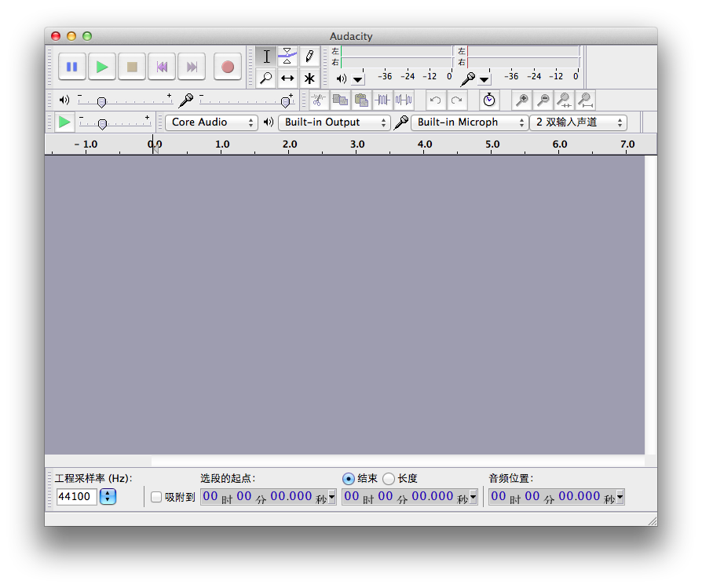Click the Copy icon in edit toolbar
702x588 pixels.
(x=340, y=100)
